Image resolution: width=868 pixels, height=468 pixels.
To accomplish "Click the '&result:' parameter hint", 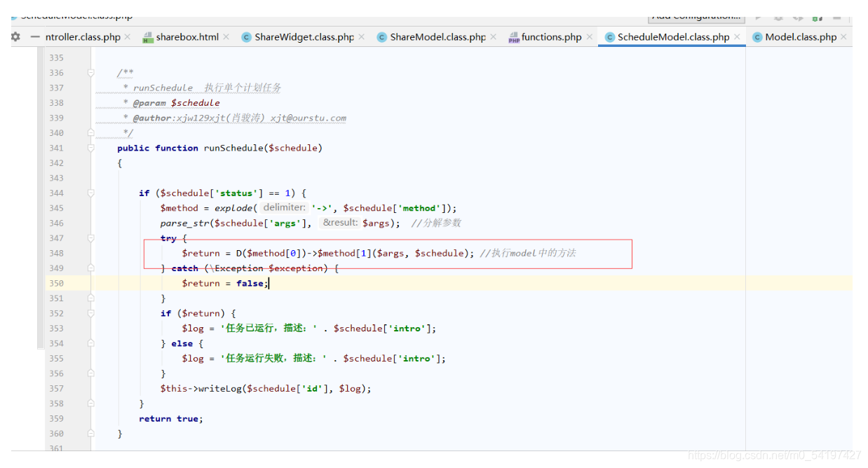I will tap(340, 223).
